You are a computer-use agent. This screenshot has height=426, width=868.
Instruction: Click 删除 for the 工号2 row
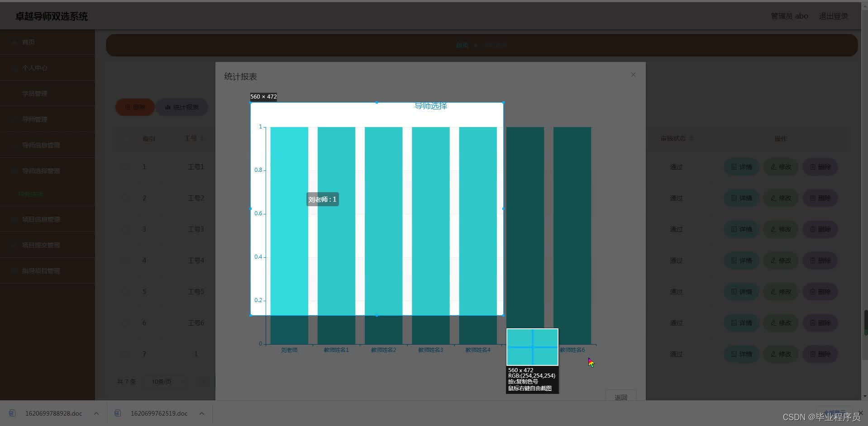(820, 198)
